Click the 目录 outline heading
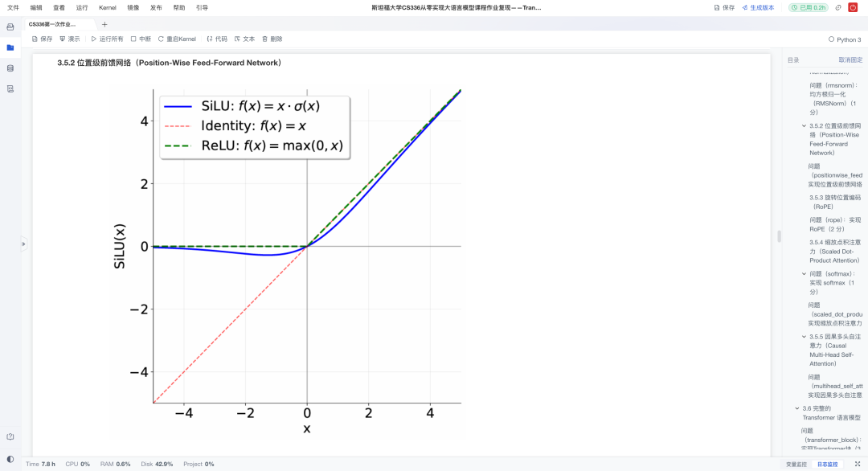Screen dimensions: 868x471 click(x=793, y=59)
